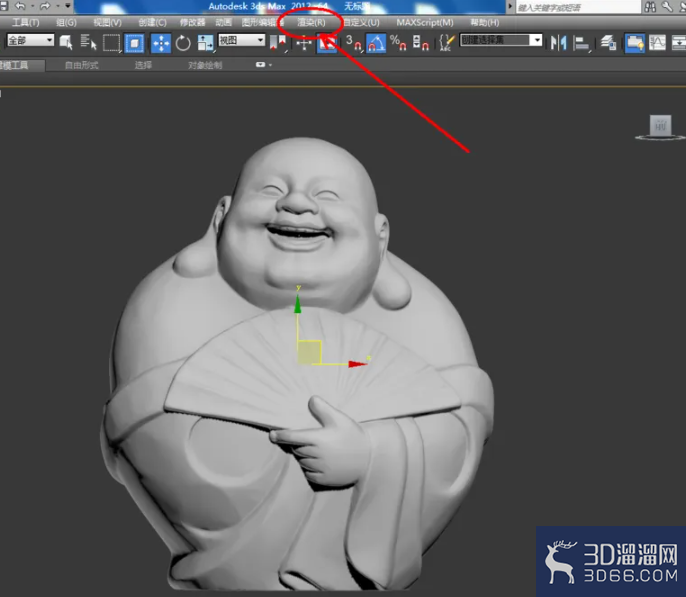The height and width of the screenshot is (597, 686).
Task: Click the ViewCube front face
Action: [x=661, y=126]
